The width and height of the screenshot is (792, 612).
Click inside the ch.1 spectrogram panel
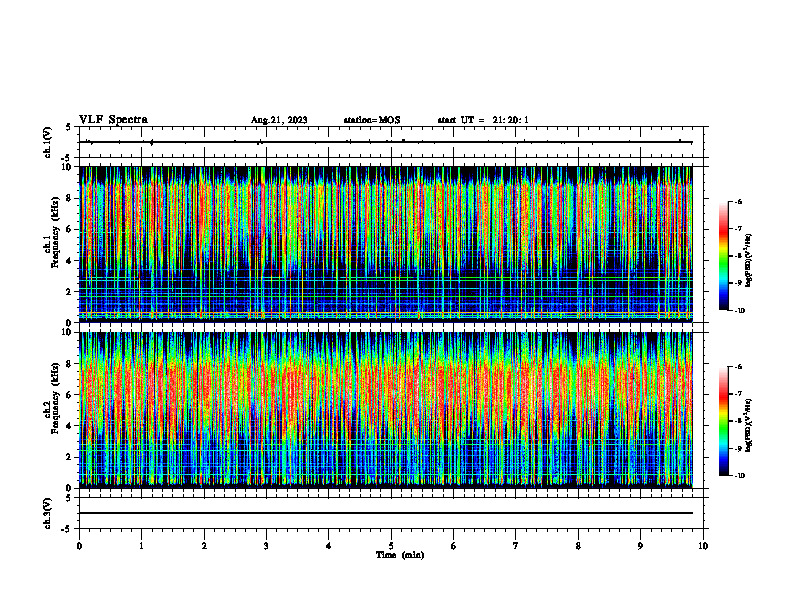[386, 244]
